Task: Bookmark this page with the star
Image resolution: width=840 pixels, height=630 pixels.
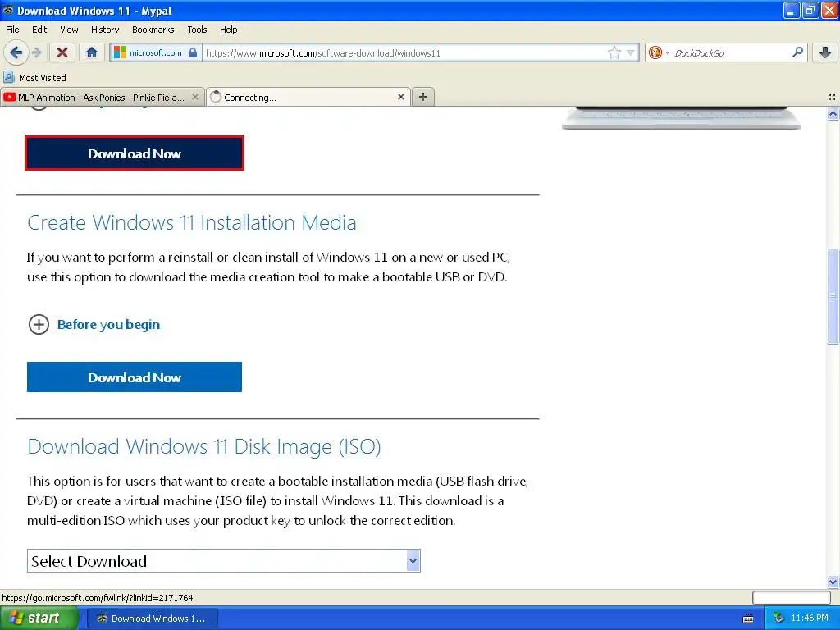Action: coord(614,52)
